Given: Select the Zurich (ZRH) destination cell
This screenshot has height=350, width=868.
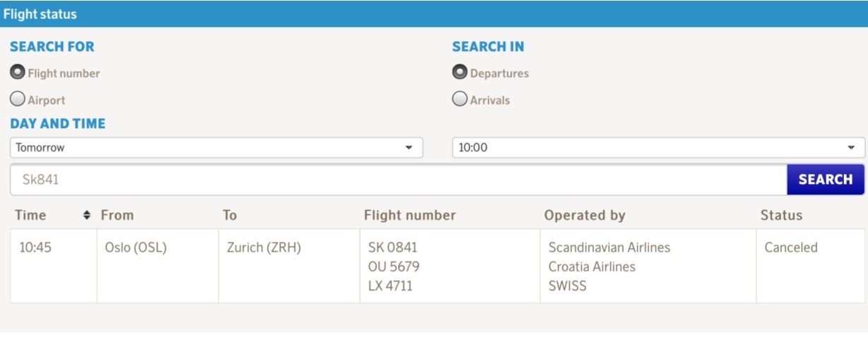Looking at the screenshot, I should click(x=289, y=266).
